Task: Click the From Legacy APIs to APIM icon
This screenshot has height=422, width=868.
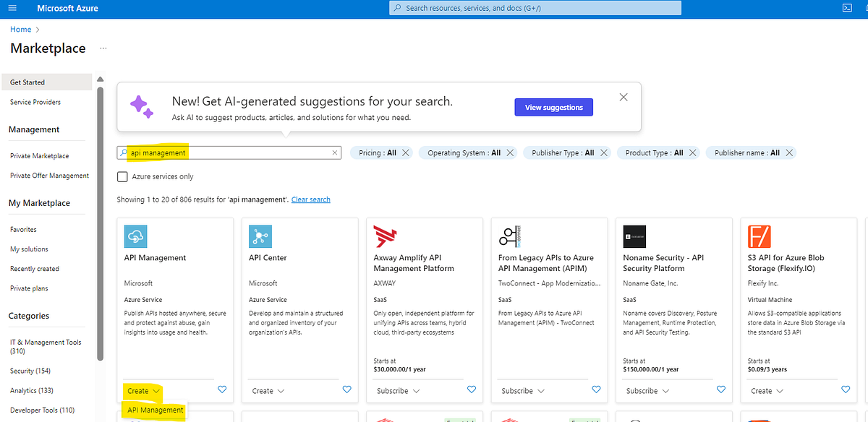Action: [x=509, y=236]
